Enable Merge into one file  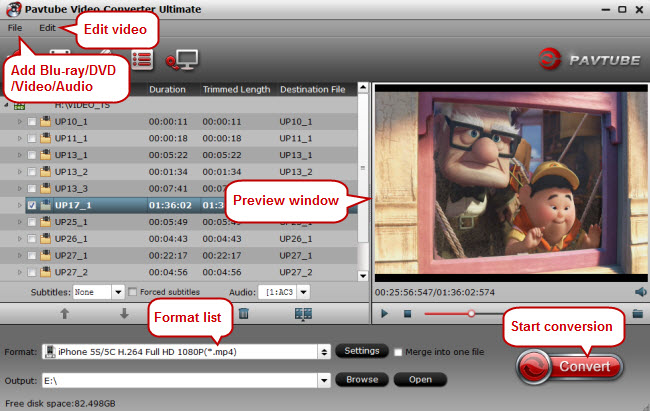point(398,352)
